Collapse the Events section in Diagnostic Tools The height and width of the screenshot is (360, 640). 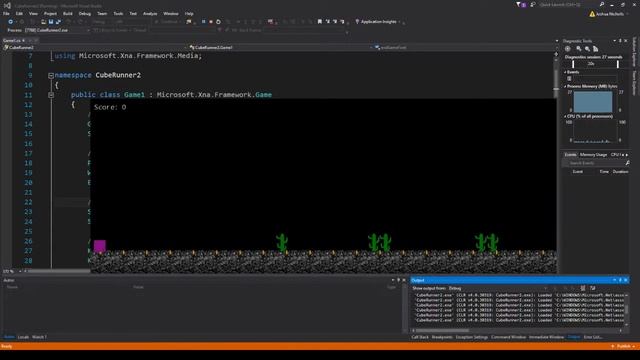[x=565, y=72]
